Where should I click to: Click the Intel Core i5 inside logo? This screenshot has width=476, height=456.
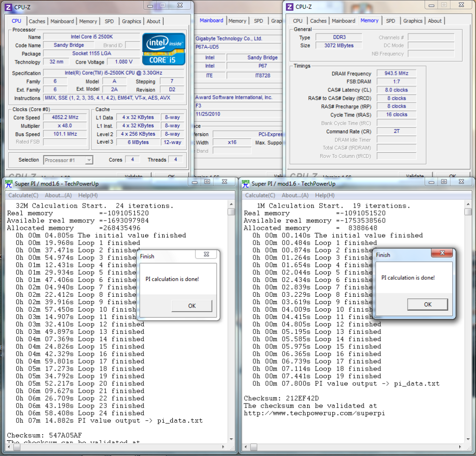(164, 49)
